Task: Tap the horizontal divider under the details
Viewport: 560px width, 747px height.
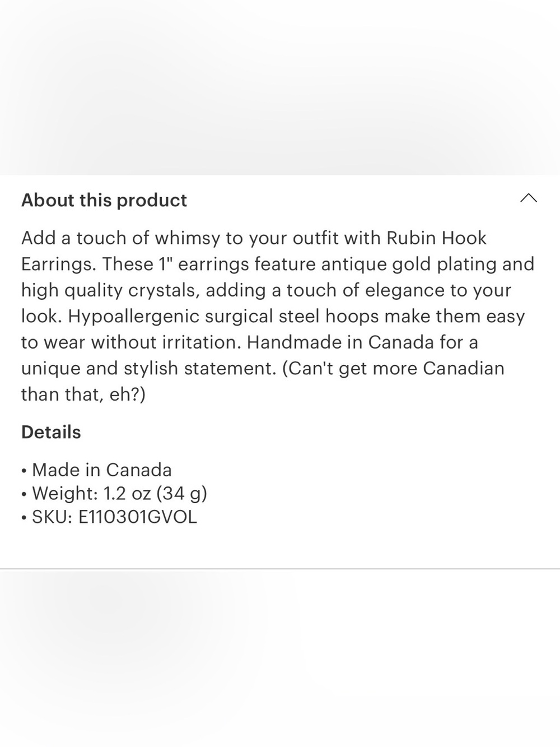Action: pos(280,569)
